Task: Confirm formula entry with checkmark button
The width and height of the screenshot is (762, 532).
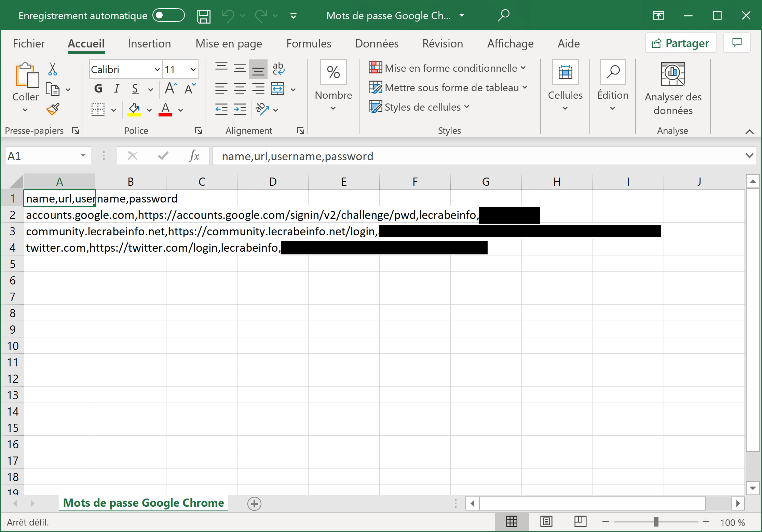Action: [163, 156]
